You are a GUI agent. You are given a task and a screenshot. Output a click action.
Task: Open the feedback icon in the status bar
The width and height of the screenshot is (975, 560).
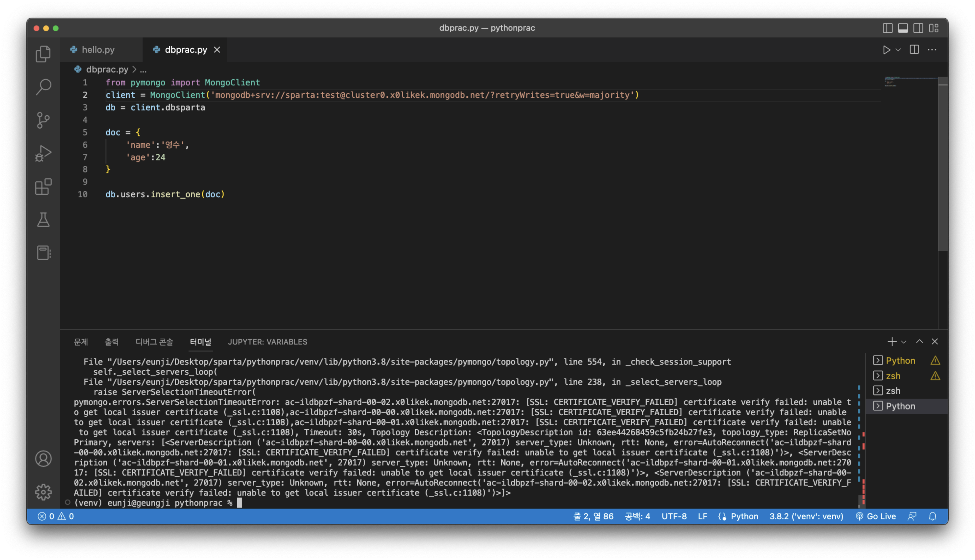click(x=912, y=516)
